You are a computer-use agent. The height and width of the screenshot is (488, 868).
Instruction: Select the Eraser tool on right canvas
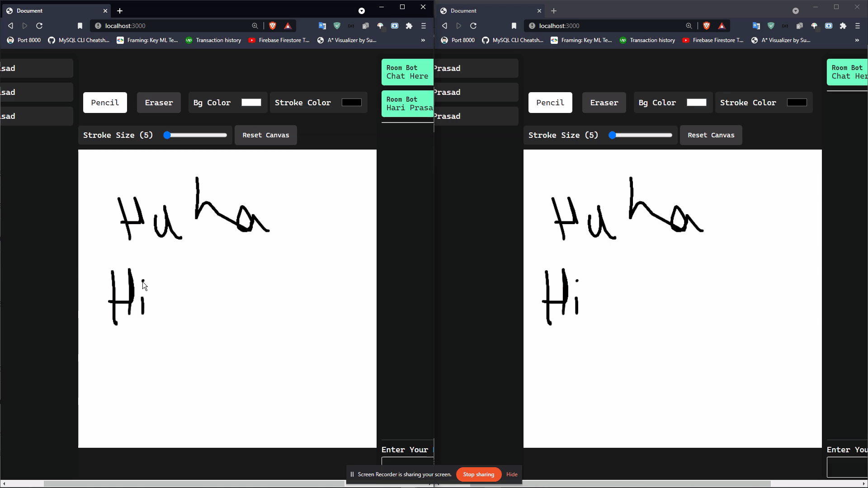(x=604, y=102)
